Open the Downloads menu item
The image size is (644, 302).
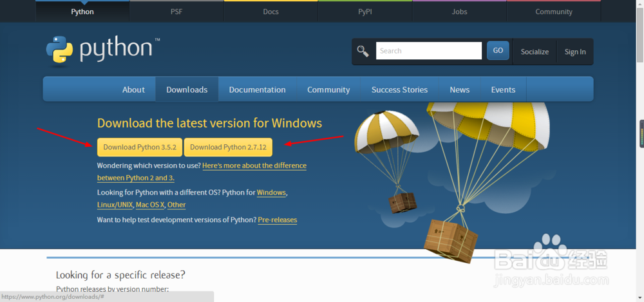(x=187, y=90)
